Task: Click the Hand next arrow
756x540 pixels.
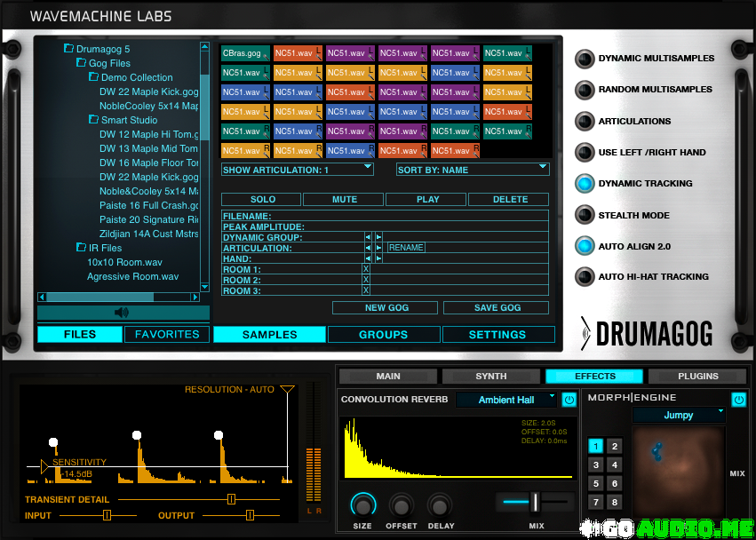Action: (x=378, y=258)
